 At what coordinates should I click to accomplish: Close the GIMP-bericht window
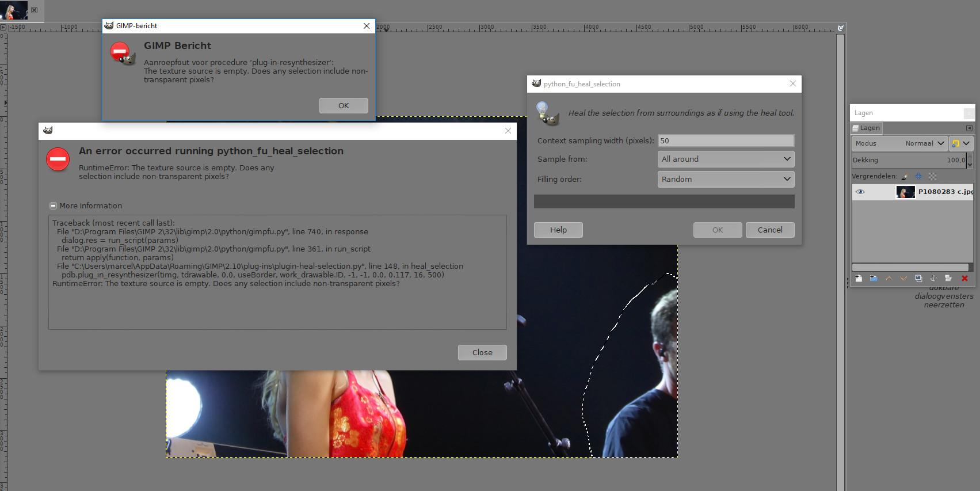pyautogui.click(x=367, y=26)
